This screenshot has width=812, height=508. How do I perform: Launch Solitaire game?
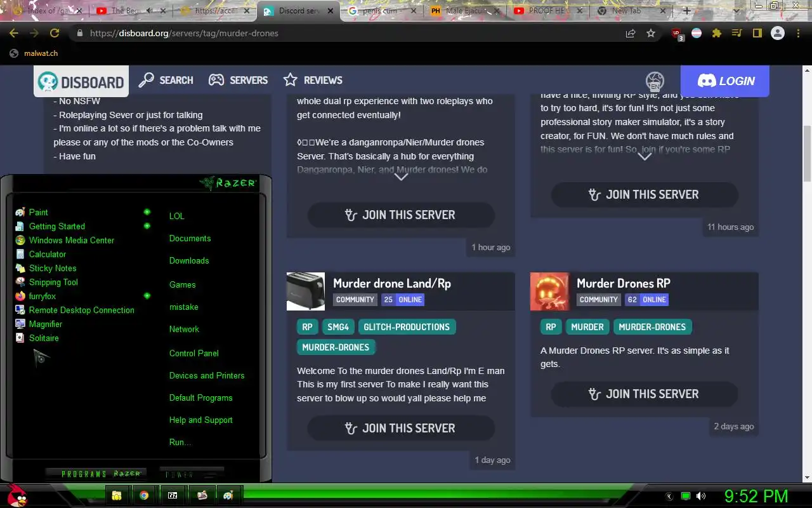coord(43,338)
